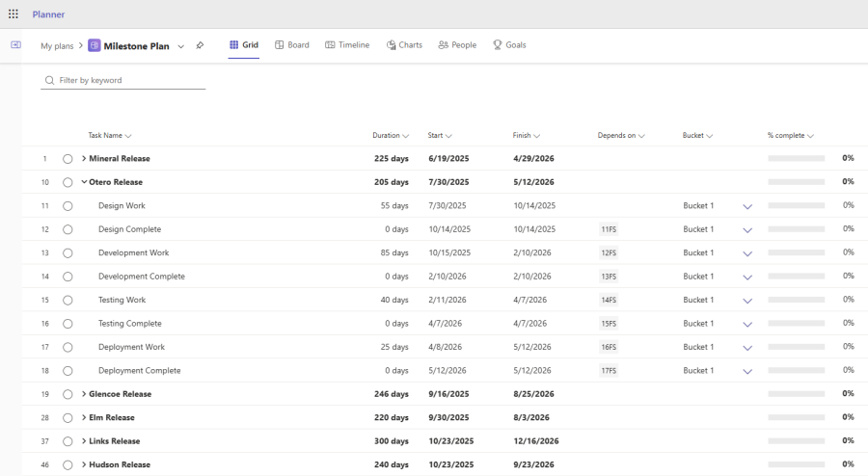
Task: Expand the Mineral Release group
Action: pyautogui.click(x=84, y=159)
